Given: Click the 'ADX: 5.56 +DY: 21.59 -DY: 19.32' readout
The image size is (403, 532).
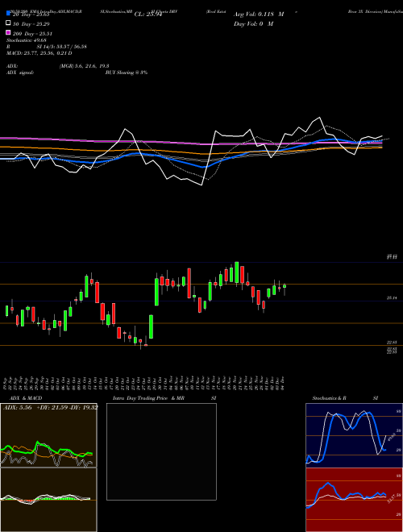Looking at the screenshot, I should point(51,407).
